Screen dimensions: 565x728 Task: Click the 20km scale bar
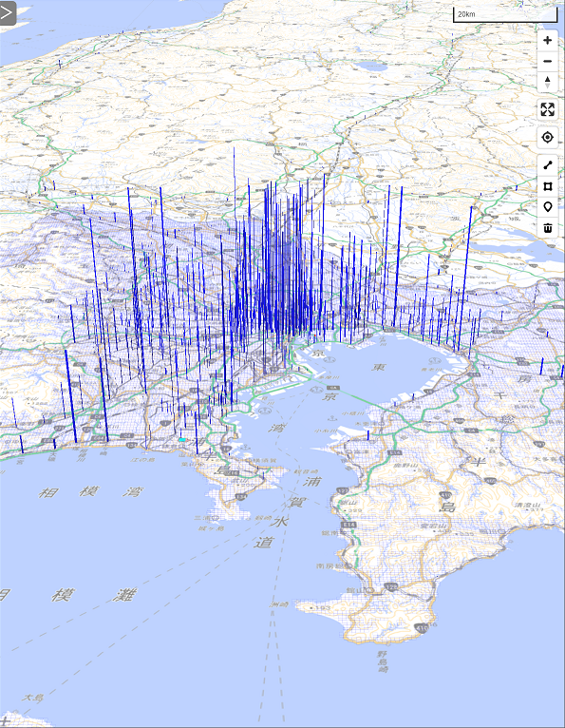click(505, 14)
